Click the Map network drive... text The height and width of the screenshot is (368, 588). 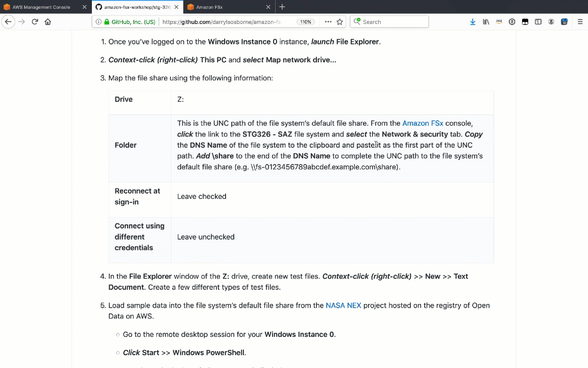(x=301, y=60)
